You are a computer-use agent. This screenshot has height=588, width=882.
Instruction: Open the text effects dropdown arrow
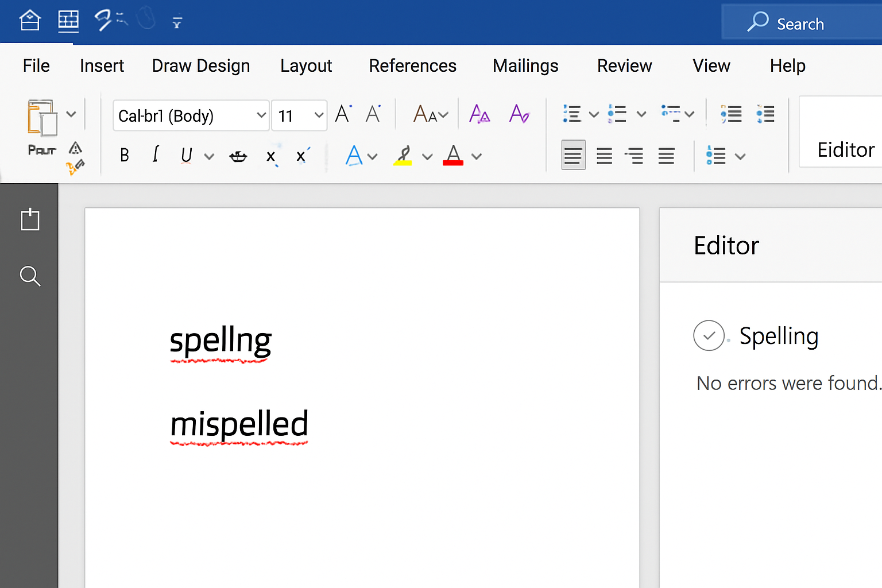(372, 156)
